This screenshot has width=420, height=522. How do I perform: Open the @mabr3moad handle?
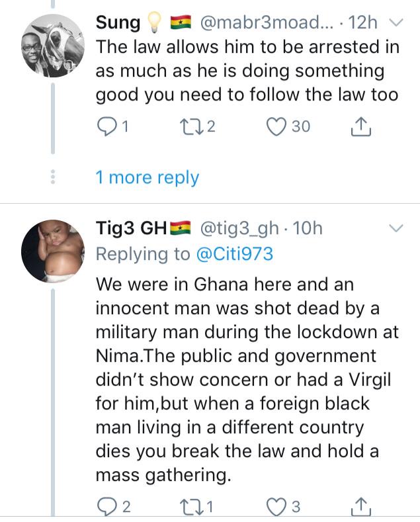(x=264, y=22)
